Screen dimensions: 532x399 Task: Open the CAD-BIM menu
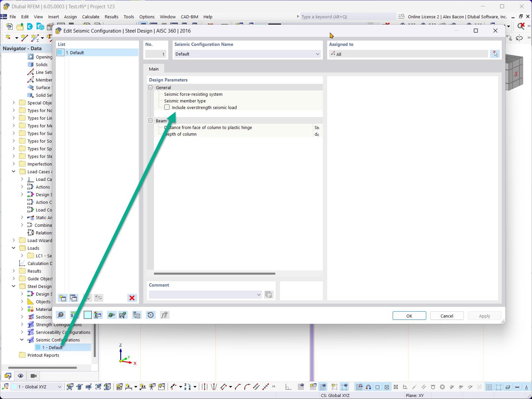coord(190,17)
